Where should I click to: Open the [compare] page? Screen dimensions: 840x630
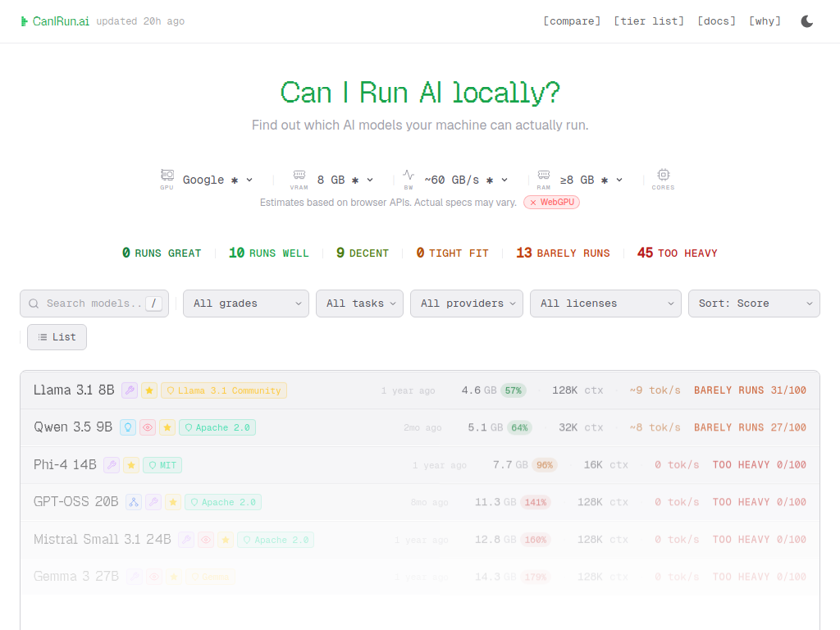point(572,21)
